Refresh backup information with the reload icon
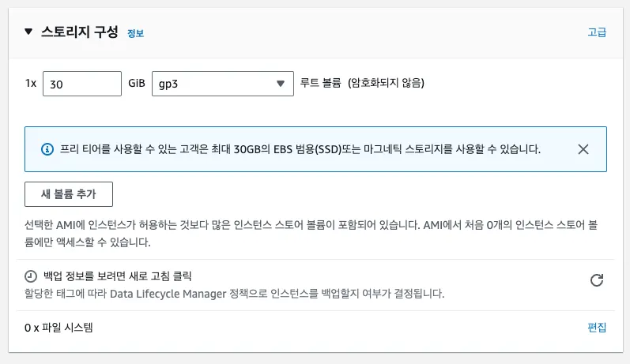This screenshot has height=364, width=630. tap(597, 280)
